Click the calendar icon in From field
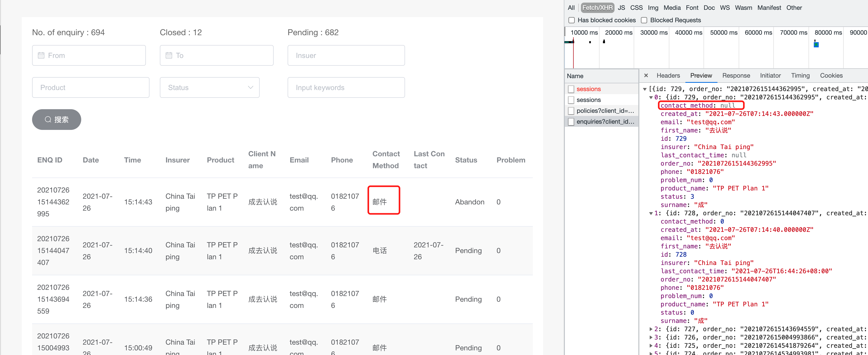868x355 pixels. pos(41,55)
